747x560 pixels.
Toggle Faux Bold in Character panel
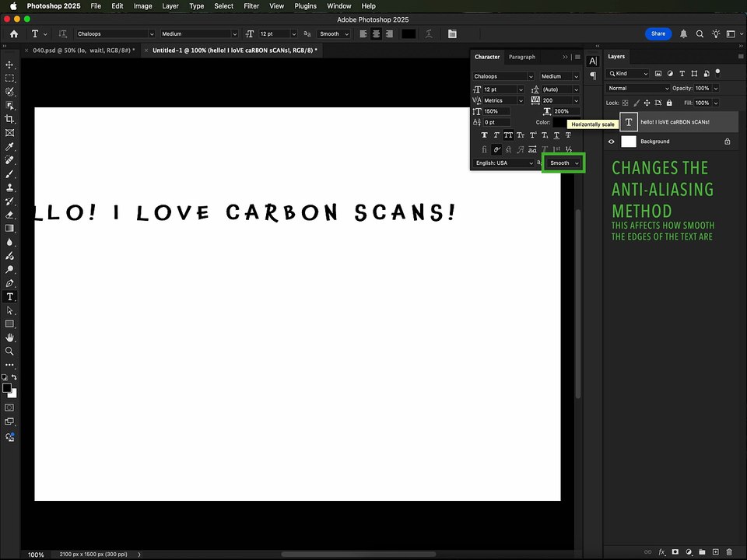tap(484, 135)
